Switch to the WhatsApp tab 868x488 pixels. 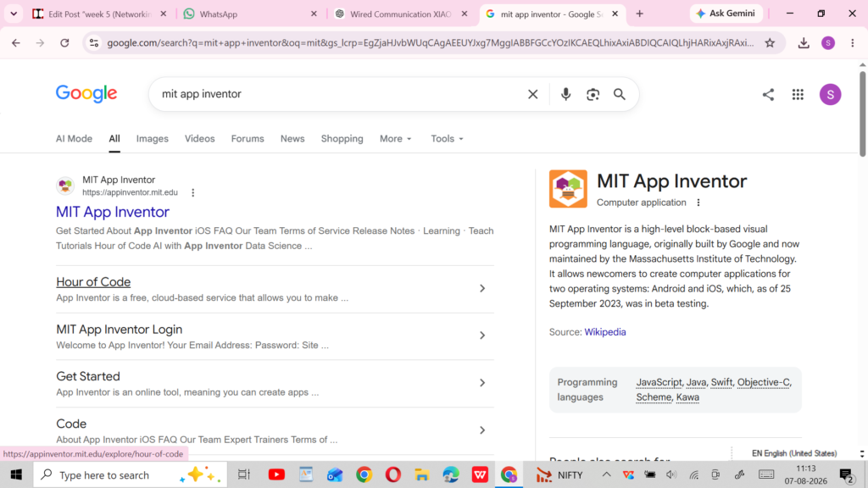(249, 14)
